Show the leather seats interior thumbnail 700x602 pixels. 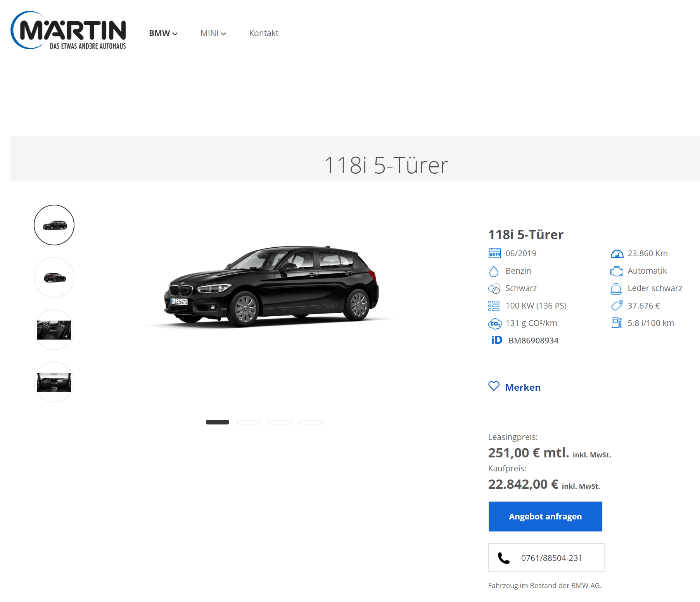(54, 330)
